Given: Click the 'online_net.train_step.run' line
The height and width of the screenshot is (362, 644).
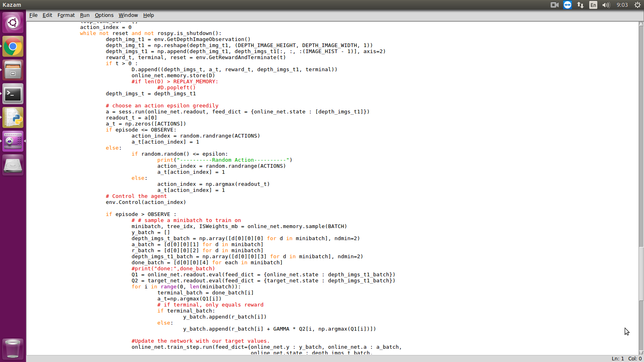Looking at the screenshot, I should click(266, 347).
